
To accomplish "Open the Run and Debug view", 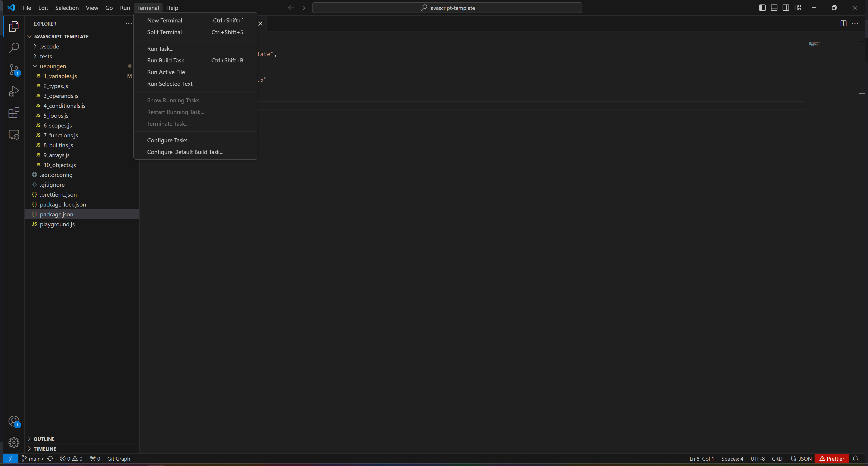I will click(13, 91).
